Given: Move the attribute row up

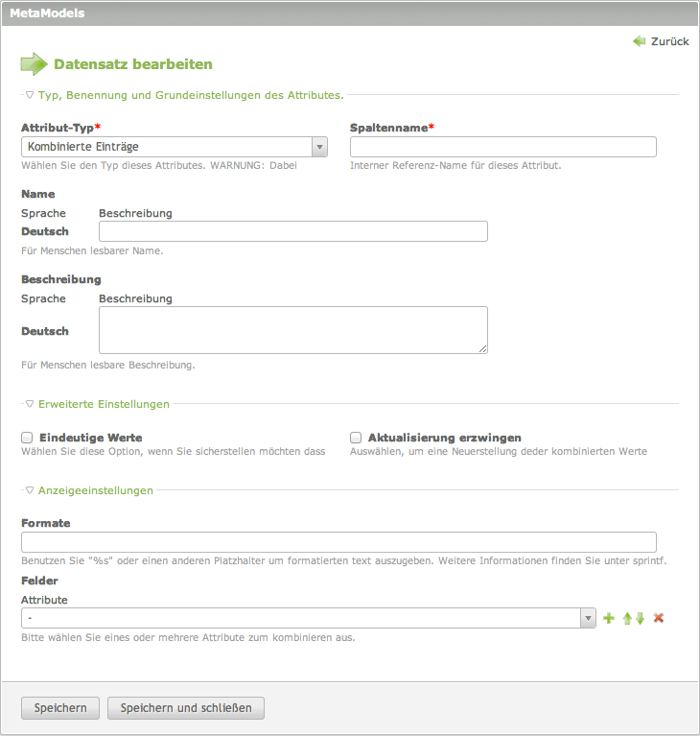Looking at the screenshot, I should pyautogui.click(x=627, y=618).
